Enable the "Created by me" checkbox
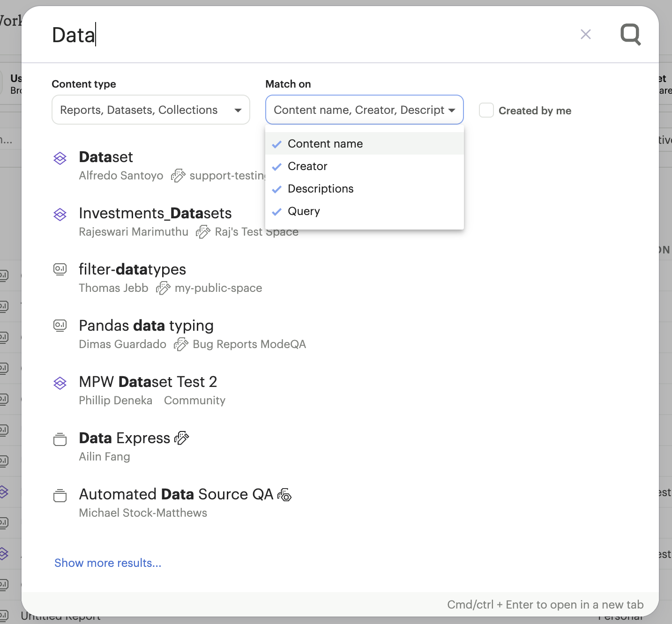Viewport: 672px width, 624px height. pyautogui.click(x=486, y=110)
